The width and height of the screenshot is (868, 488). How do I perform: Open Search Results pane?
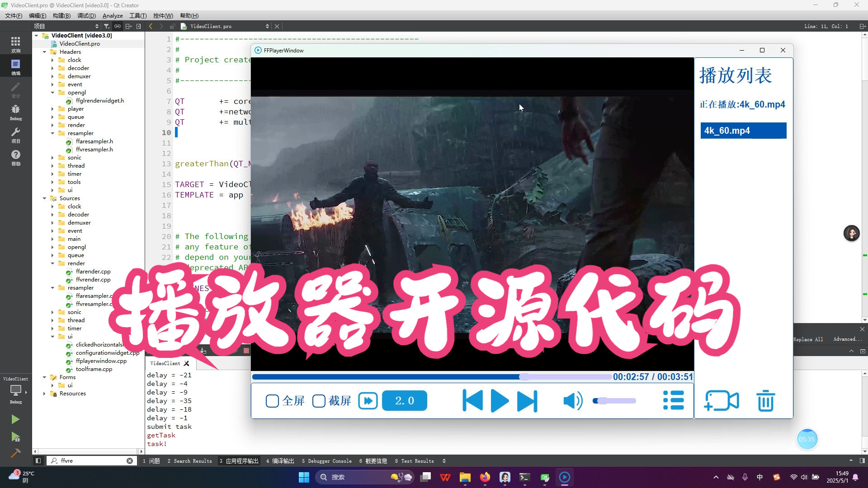coord(190,461)
